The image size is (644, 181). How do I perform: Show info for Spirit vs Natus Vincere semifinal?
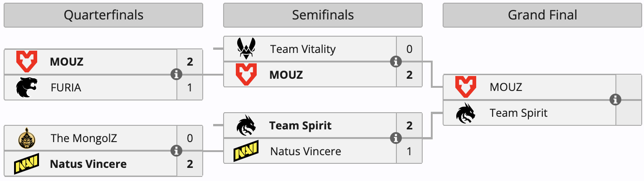[396, 138]
